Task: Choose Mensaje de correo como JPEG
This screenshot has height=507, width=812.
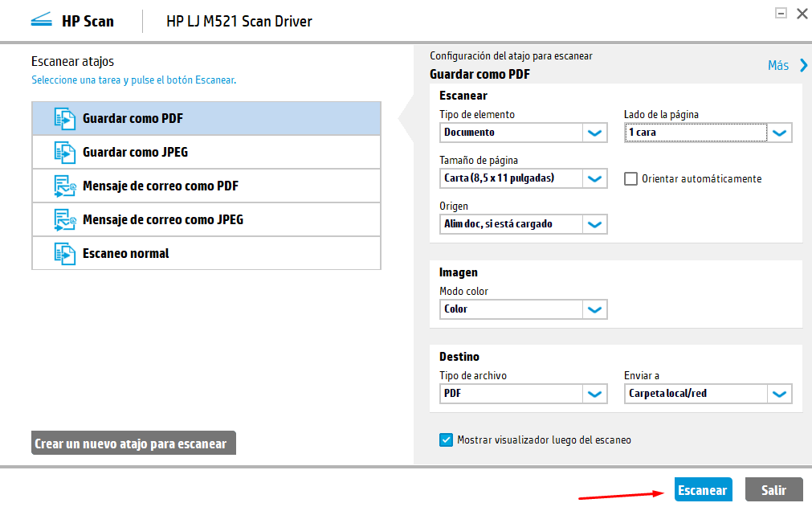Action: tap(206, 219)
